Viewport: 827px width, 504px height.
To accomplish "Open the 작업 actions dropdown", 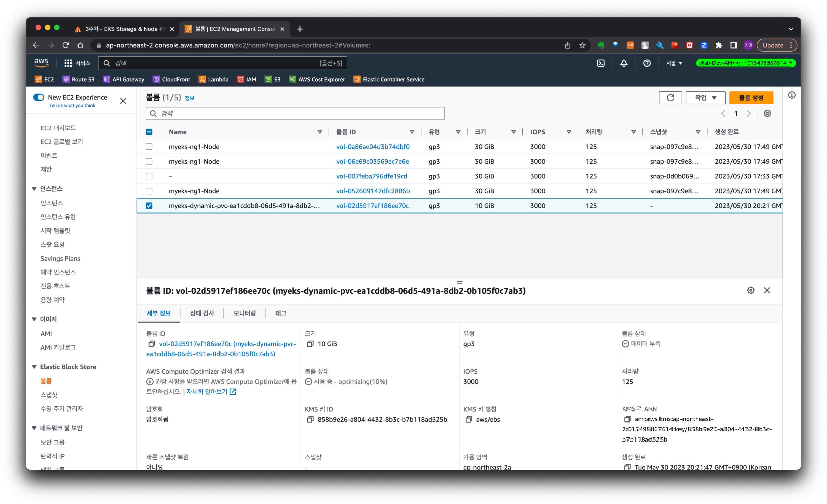I will click(705, 98).
